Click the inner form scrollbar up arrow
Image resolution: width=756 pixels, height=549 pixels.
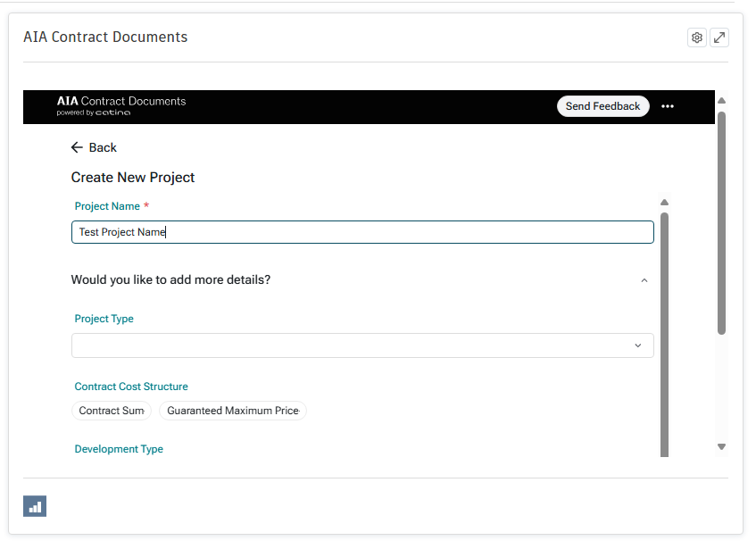coord(664,203)
